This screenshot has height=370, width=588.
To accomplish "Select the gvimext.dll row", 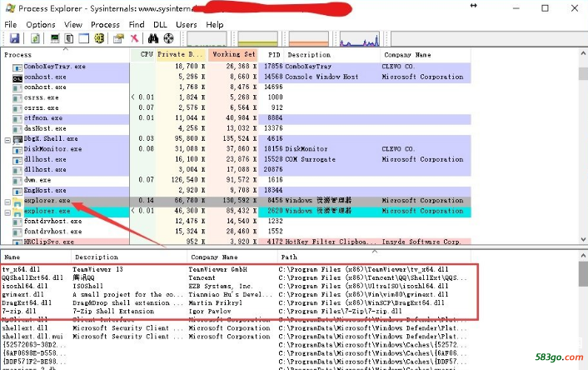I will [237, 294].
